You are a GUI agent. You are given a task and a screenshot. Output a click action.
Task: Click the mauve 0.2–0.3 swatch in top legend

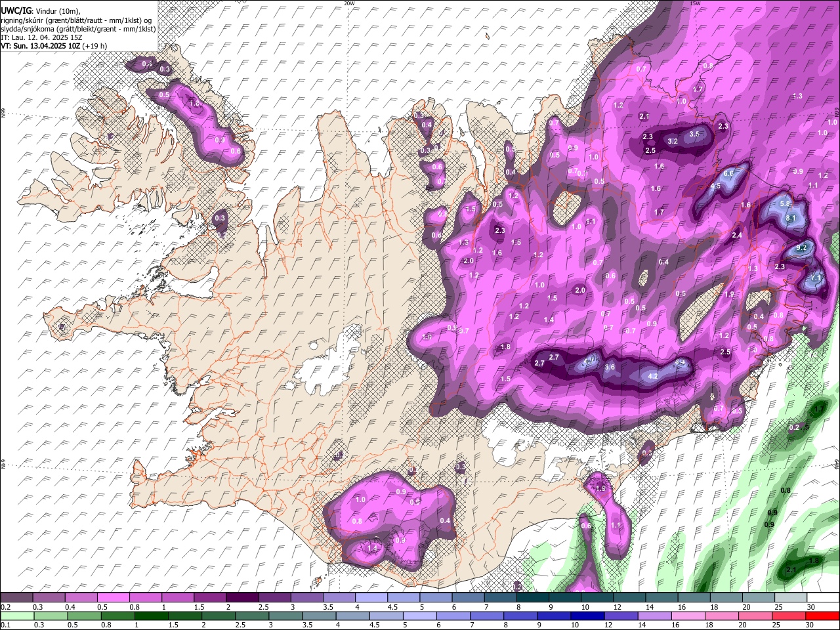(x=17, y=598)
